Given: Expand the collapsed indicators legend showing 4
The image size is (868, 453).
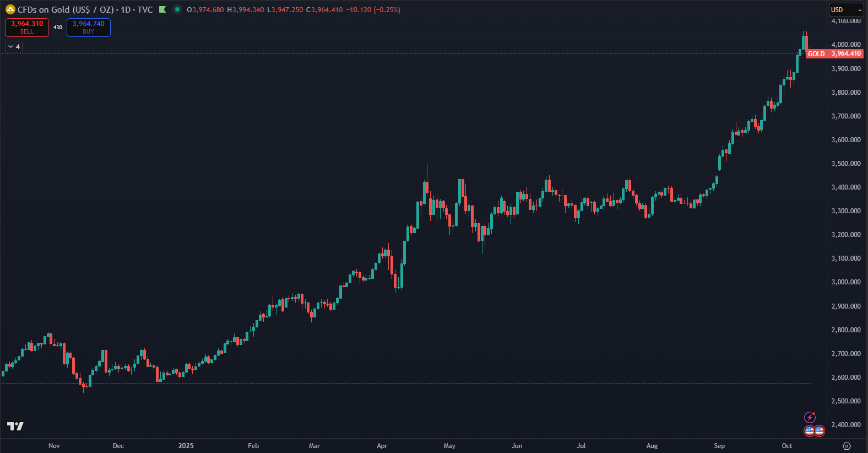Looking at the screenshot, I should [14, 47].
